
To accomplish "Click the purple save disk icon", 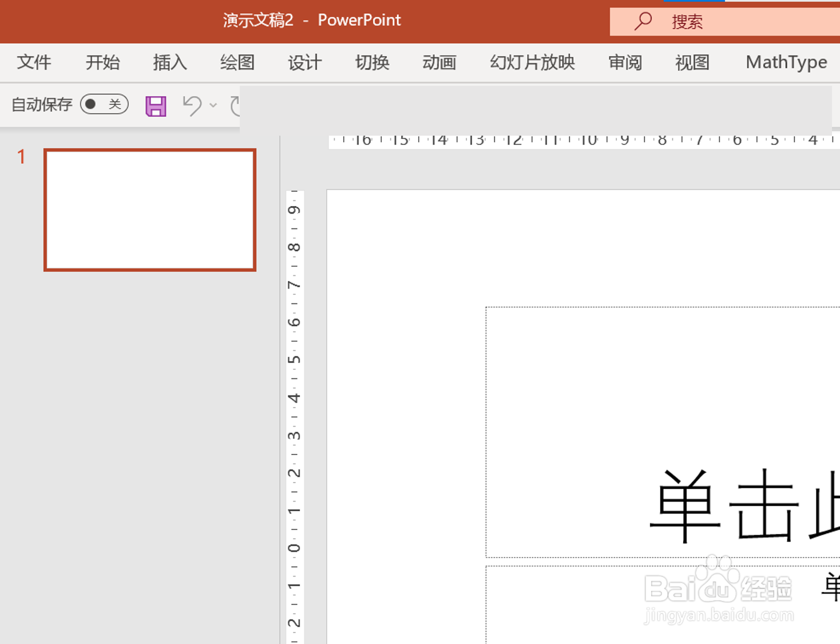I will point(156,106).
